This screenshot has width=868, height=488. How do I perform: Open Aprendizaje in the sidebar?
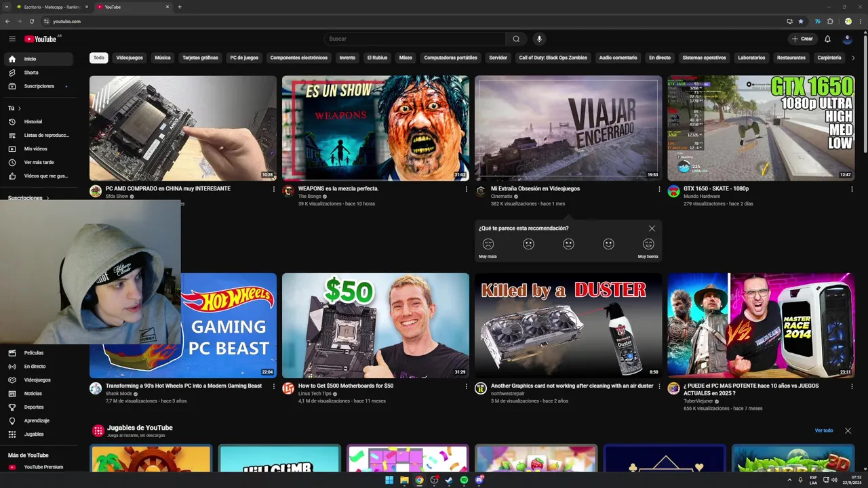pos(38,421)
